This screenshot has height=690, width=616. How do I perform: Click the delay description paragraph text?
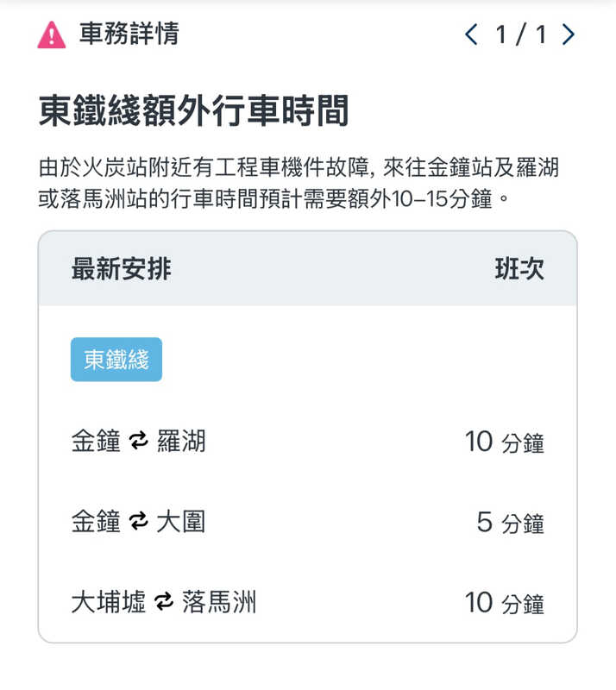coord(299,183)
